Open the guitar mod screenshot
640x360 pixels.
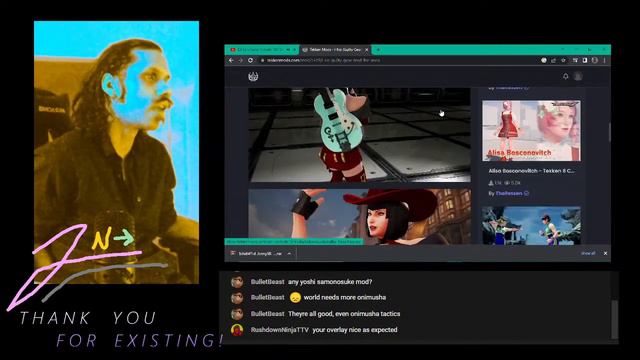[x=359, y=135]
